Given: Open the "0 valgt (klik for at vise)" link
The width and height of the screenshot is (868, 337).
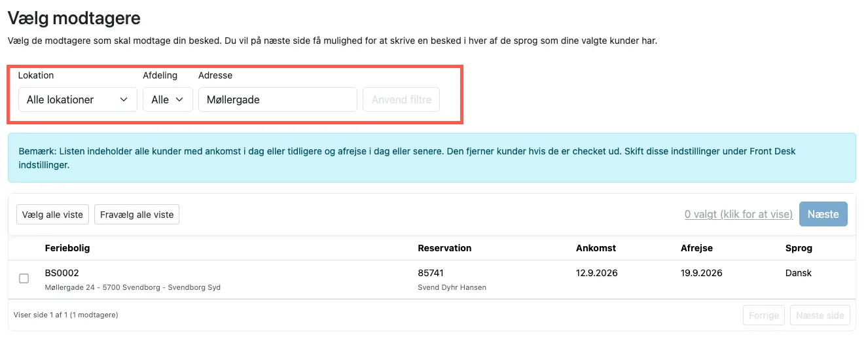Looking at the screenshot, I should [738, 214].
